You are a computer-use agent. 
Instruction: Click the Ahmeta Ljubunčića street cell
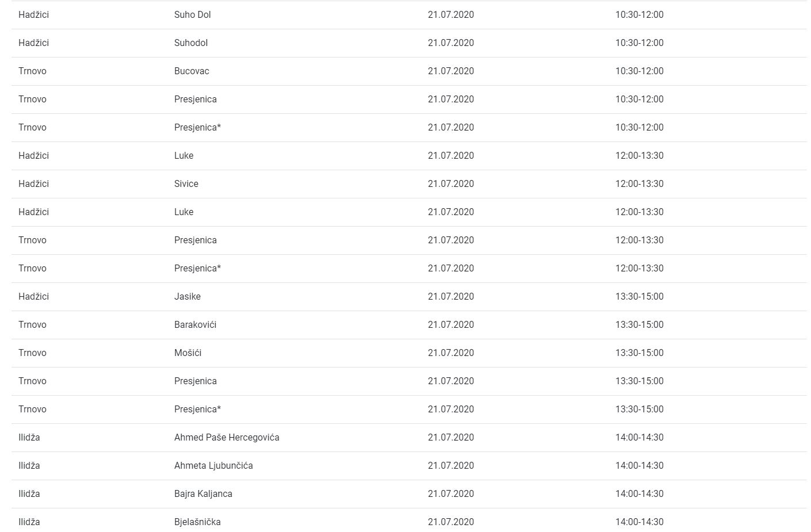click(213, 466)
